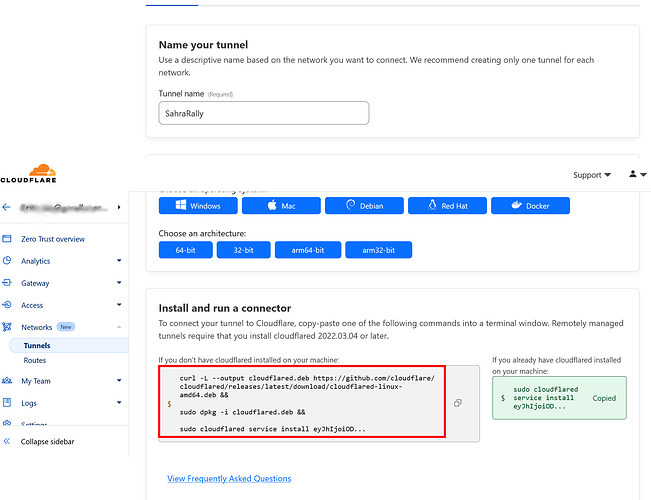The image size is (651, 500).
Task: Collapse the Networks section
Action: (x=120, y=327)
